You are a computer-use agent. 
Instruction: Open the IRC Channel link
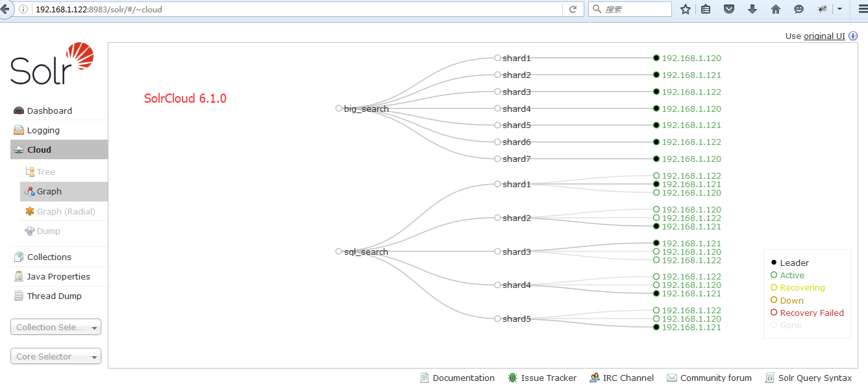point(621,378)
